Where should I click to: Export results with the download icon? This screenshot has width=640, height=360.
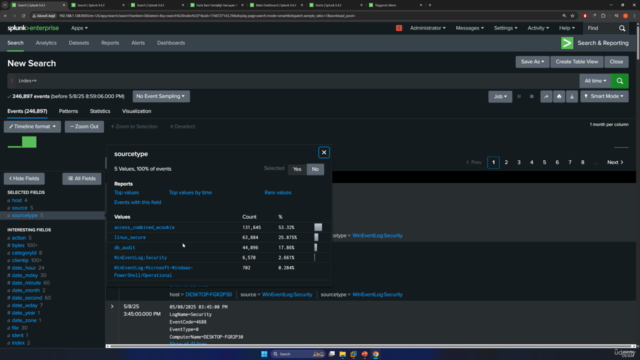(572, 97)
